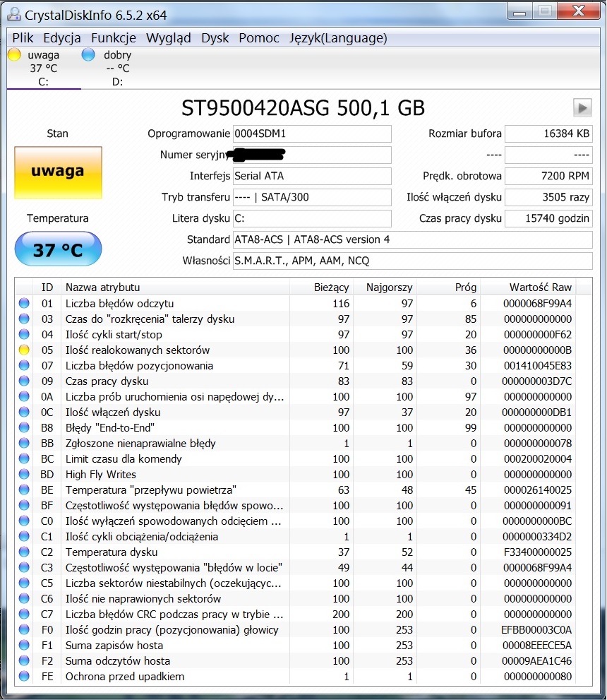607x700 pixels.
Task: Click the Litera dysku field C:
Action: (312, 218)
